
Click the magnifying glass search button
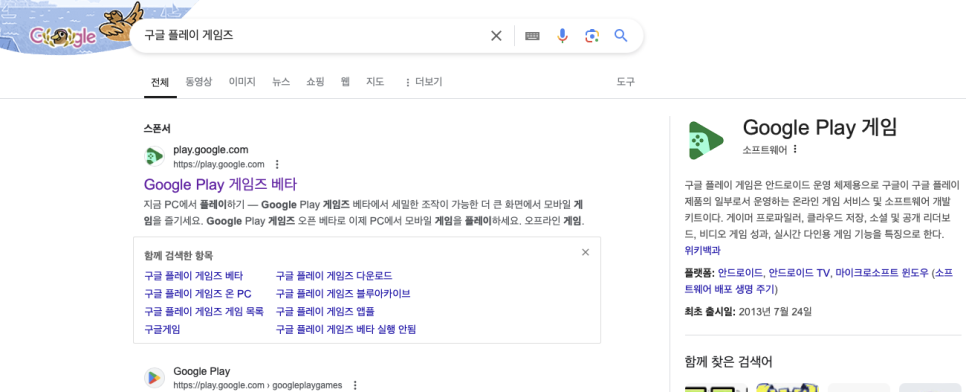(620, 36)
